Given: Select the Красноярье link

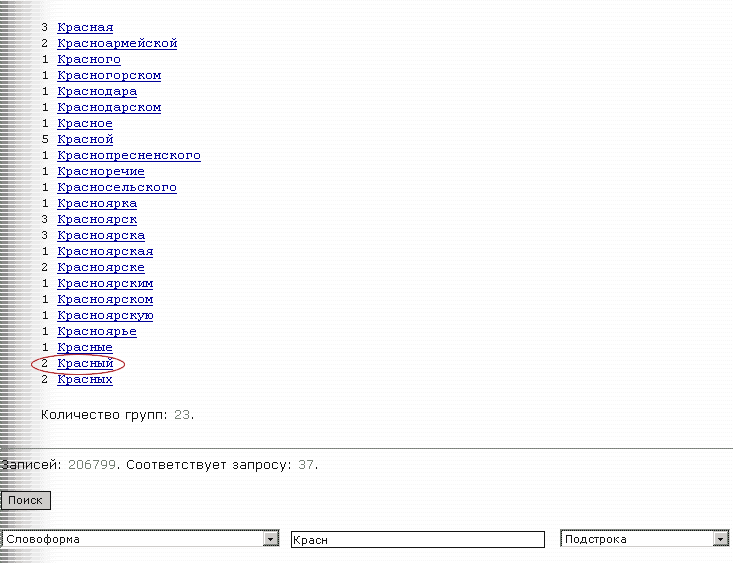Looking at the screenshot, I should [x=97, y=332].
